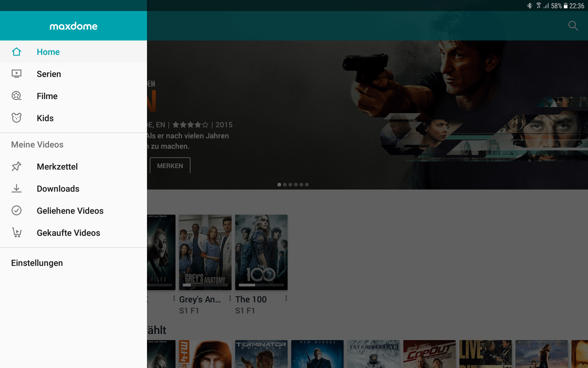Tap the star rating in the banner
Viewport: 588px width, 368px height.
(x=190, y=125)
